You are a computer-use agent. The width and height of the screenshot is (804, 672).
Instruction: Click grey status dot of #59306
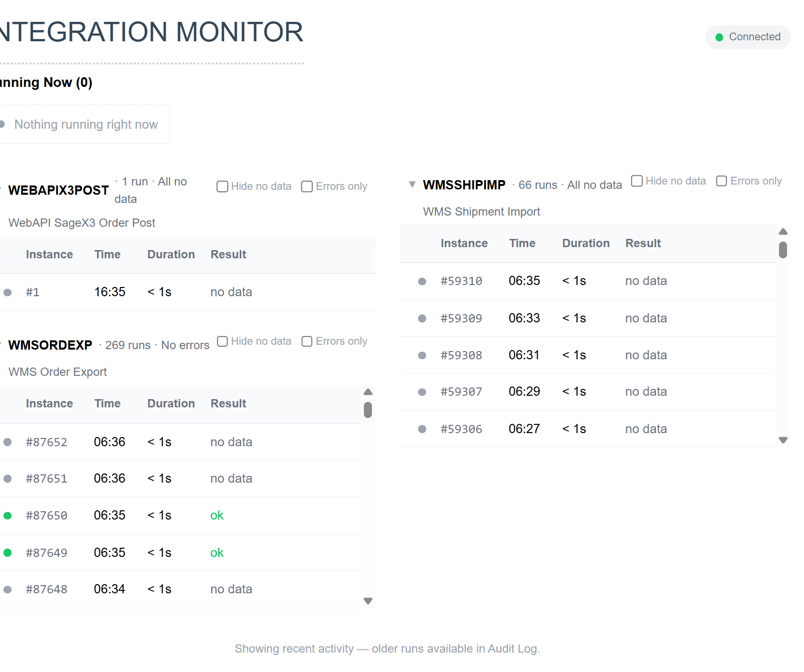coord(422,429)
